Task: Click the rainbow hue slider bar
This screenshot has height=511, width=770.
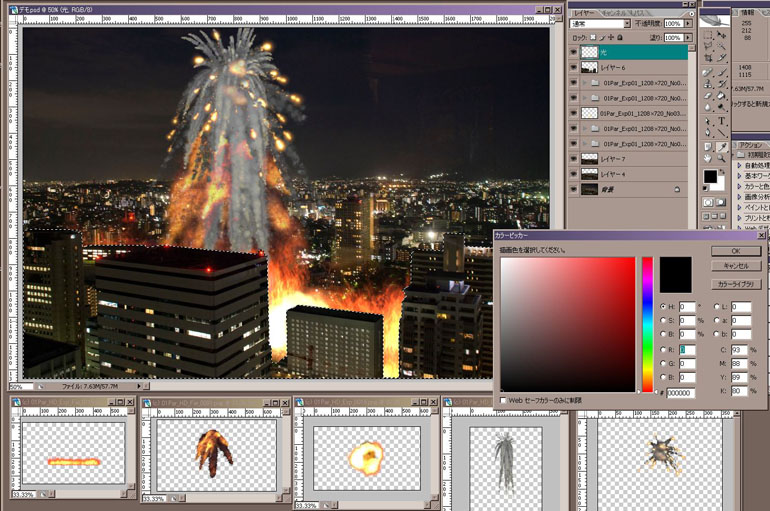Action: tap(648, 324)
